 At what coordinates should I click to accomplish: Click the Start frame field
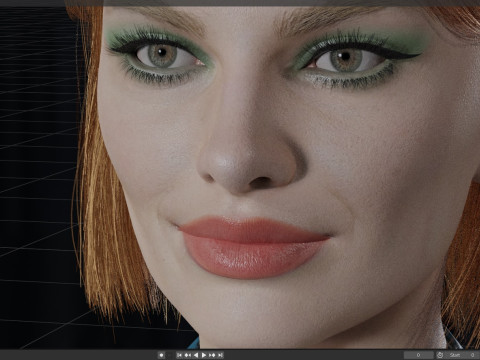pyautogui.click(x=462, y=355)
